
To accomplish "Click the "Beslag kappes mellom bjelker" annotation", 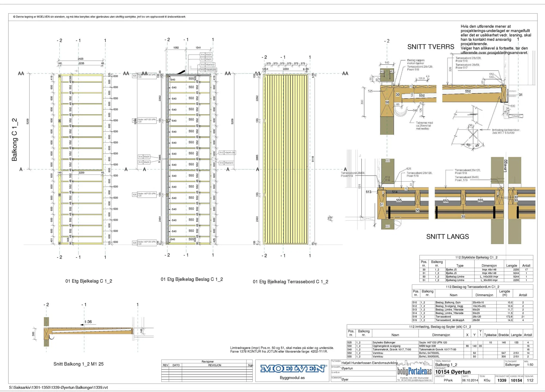I will tap(416, 62).
